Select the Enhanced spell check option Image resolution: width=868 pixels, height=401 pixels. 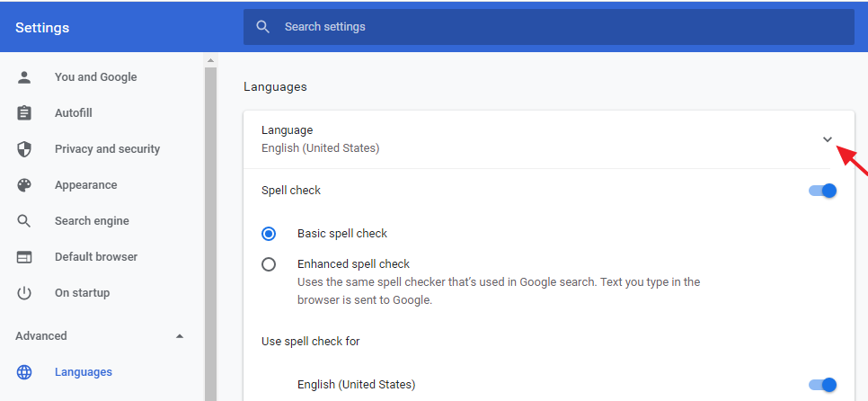click(x=269, y=264)
